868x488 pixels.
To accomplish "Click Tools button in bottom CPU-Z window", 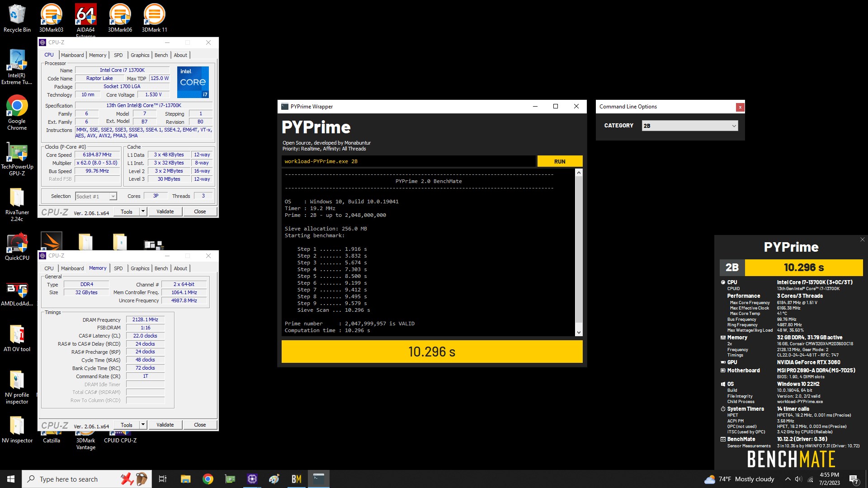I will [x=127, y=425].
